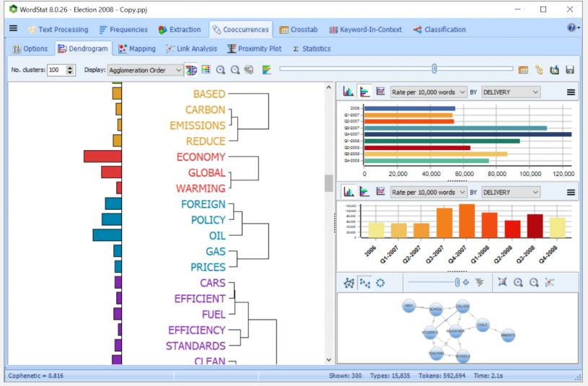Viewport: 588px width, 386px height.
Task: Click the export dendrogram icon
Action: tap(554, 70)
